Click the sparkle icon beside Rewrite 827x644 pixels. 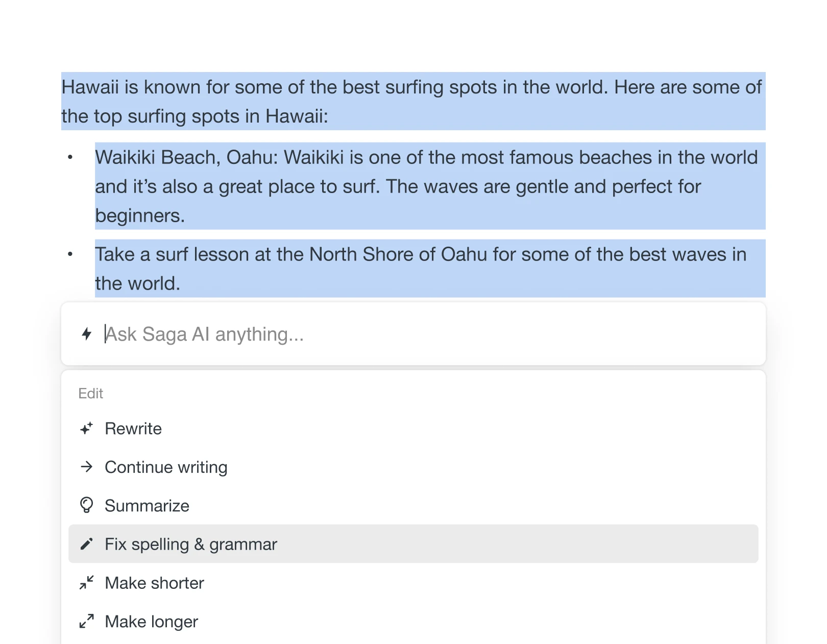(x=87, y=428)
